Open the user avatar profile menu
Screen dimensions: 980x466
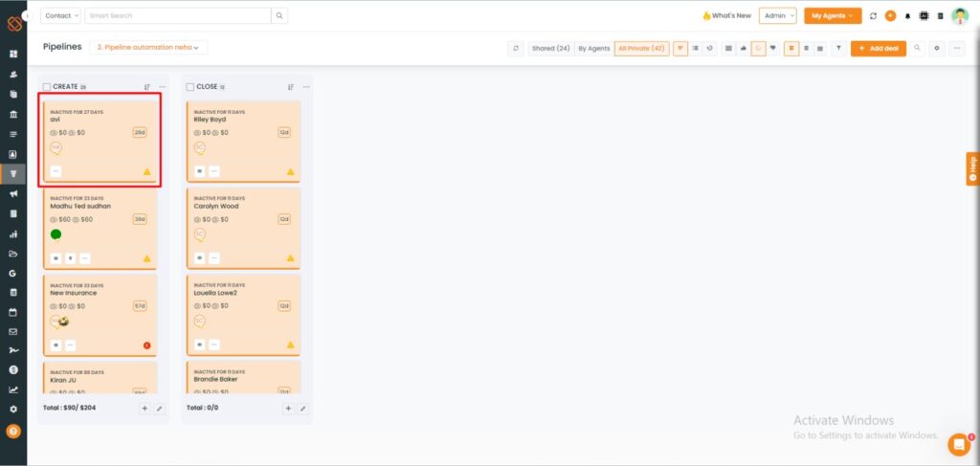(959, 16)
